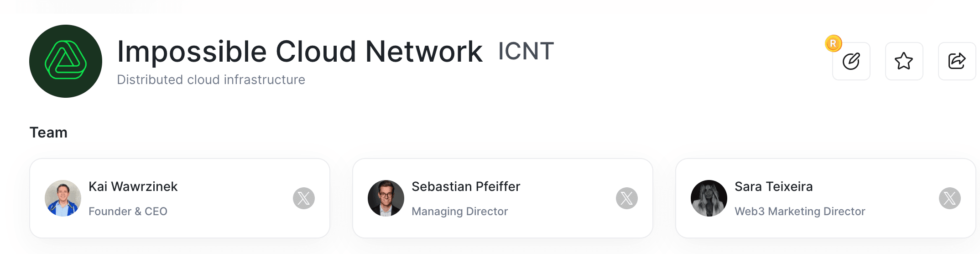Click the gold R coin badge

tap(833, 44)
